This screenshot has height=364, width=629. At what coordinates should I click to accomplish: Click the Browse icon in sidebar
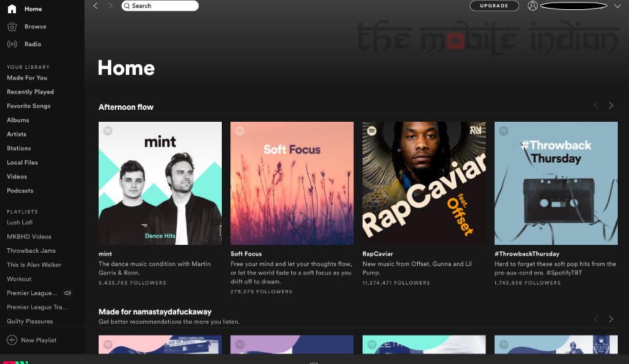[x=12, y=27]
